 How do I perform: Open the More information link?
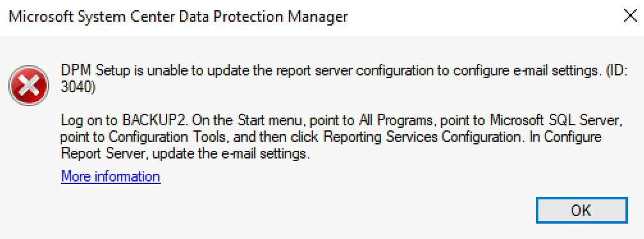click(x=111, y=176)
